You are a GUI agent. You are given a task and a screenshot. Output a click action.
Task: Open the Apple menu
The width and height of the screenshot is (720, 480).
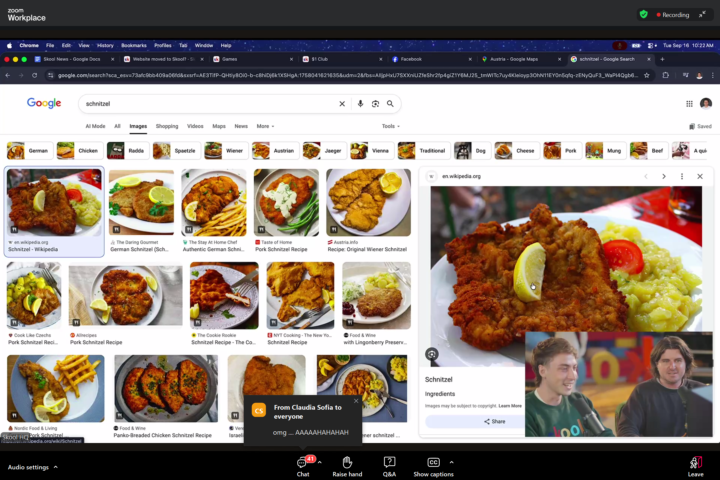coord(9,45)
